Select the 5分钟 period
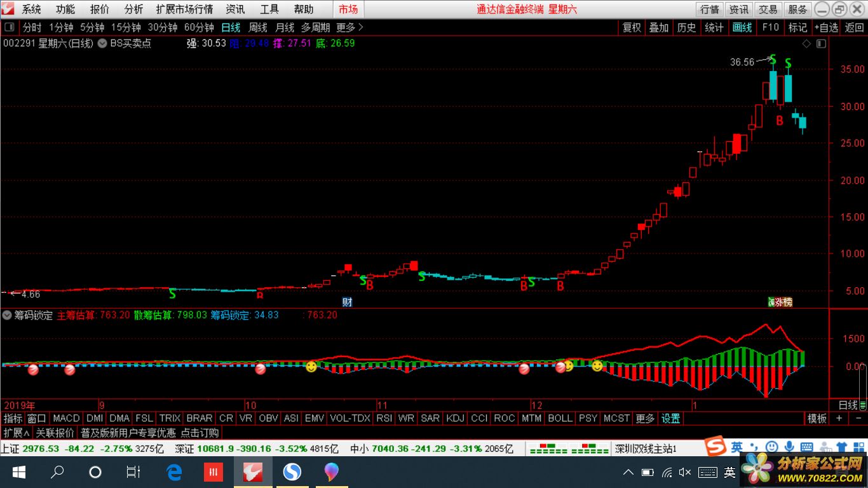Image resolution: width=868 pixels, height=488 pixels. [x=92, y=27]
